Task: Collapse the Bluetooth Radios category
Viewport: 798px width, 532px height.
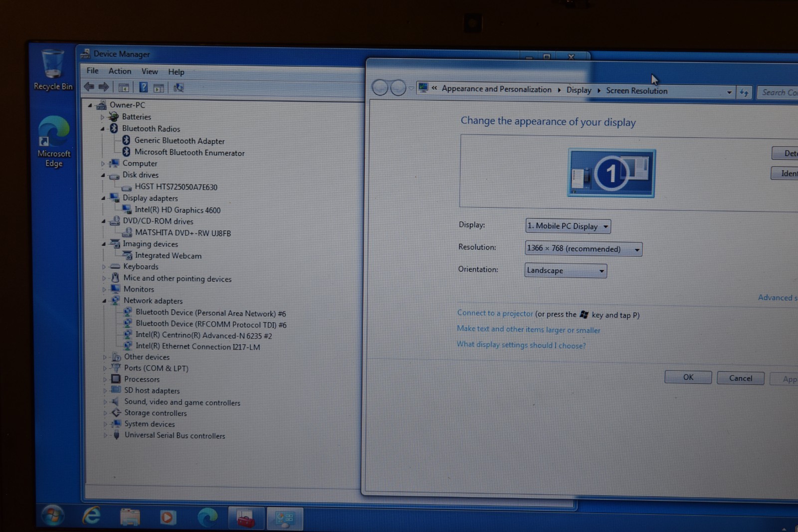Action: point(103,129)
